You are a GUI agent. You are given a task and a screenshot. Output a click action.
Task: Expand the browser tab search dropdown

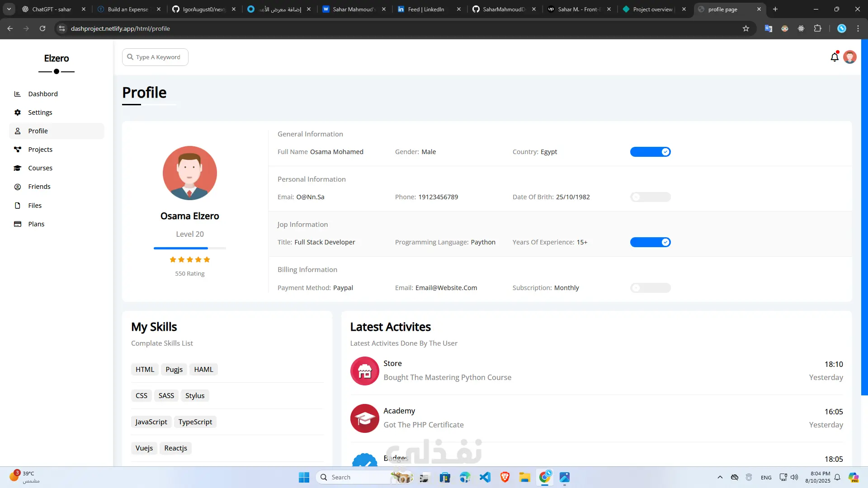tap(9, 9)
